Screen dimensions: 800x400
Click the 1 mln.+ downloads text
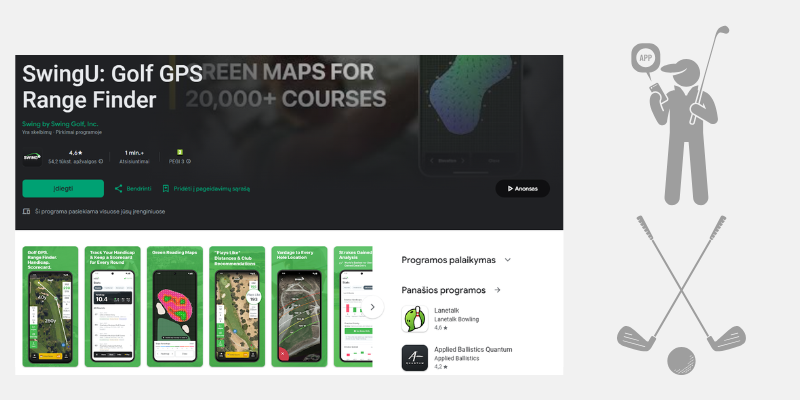pos(134,153)
